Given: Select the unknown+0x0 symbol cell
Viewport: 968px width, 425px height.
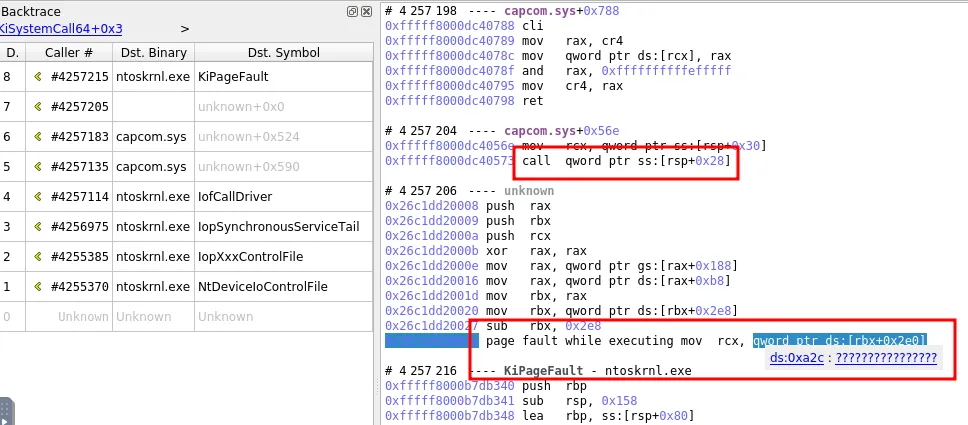Looking at the screenshot, I should (283, 107).
